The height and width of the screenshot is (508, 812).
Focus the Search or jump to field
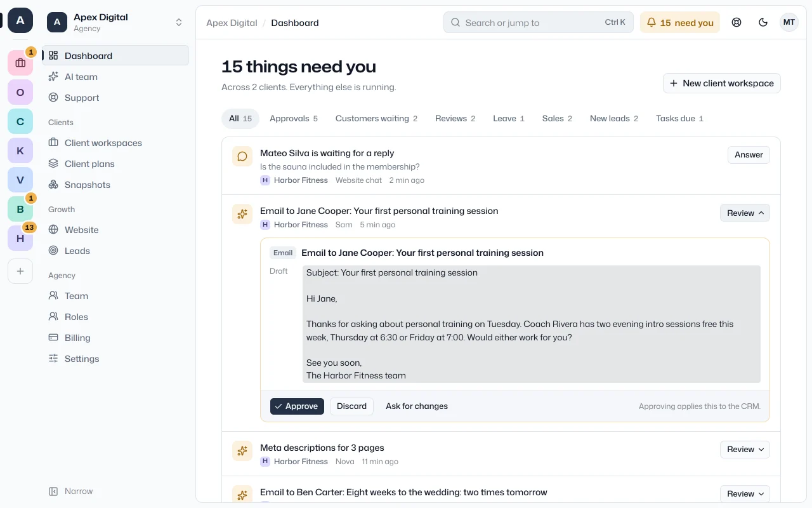[x=538, y=22]
